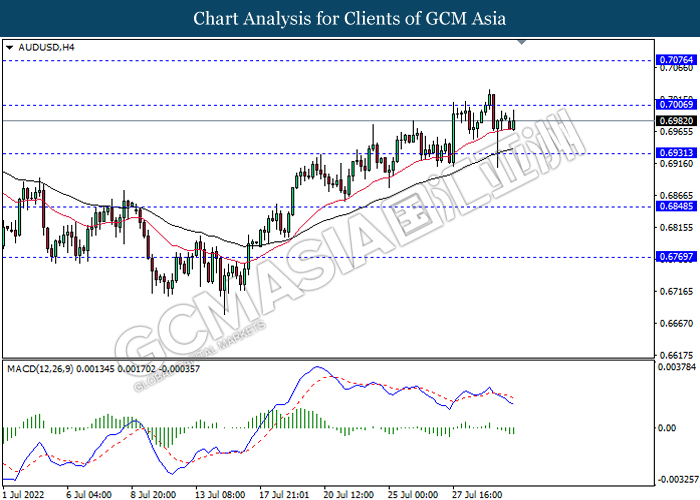Select the AUDUSD,H4 symbol label
Image resolution: width=700 pixels, height=500 pixels.
46,47
